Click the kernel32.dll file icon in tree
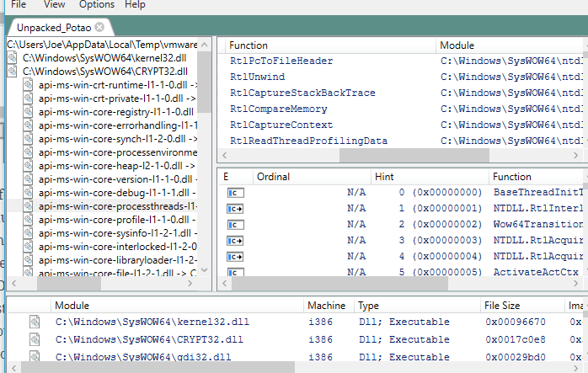Viewport: 588px width, 373px height. tap(13, 57)
